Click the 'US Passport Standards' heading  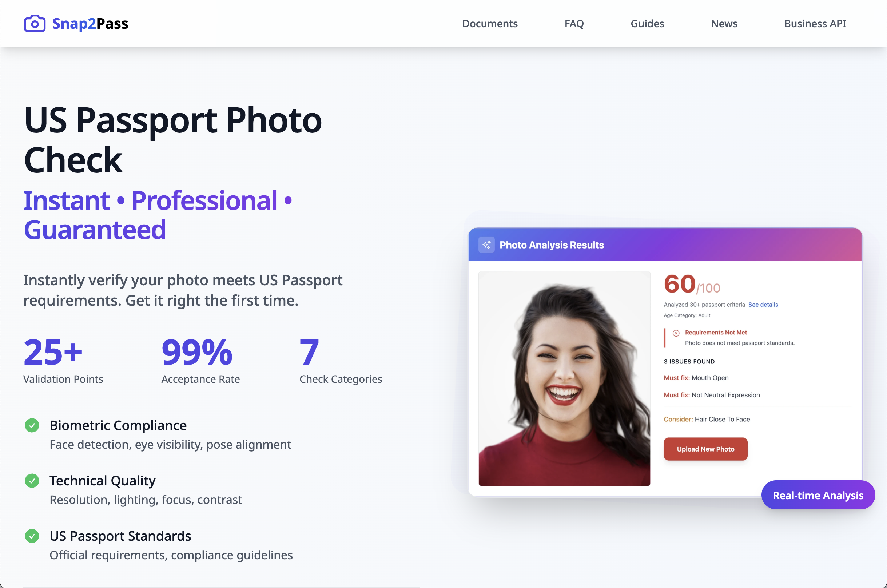[x=120, y=536]
